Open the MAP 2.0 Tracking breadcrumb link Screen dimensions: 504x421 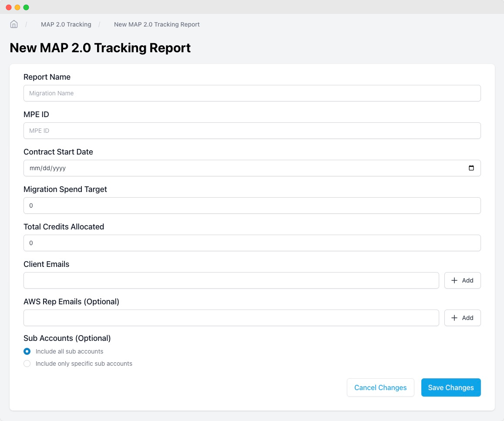click(66, 24)
